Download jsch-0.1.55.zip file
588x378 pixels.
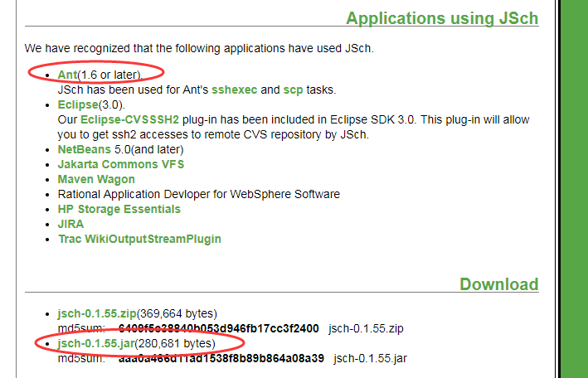pos(97,313)
